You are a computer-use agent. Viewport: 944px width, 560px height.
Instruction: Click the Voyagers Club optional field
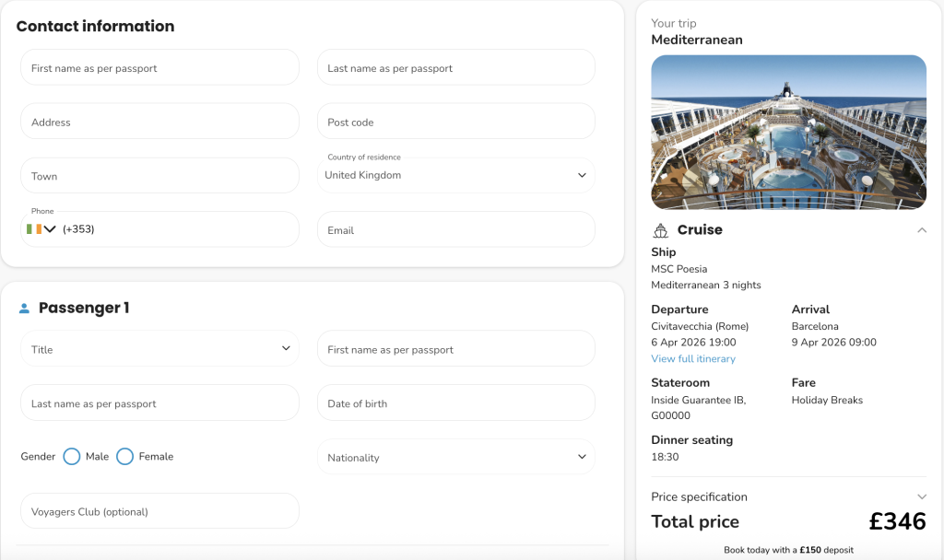pyautogui.click(x=159, y=510)
